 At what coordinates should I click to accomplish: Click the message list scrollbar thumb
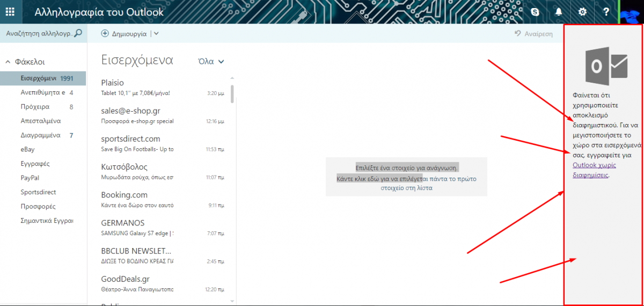[232, 93]
